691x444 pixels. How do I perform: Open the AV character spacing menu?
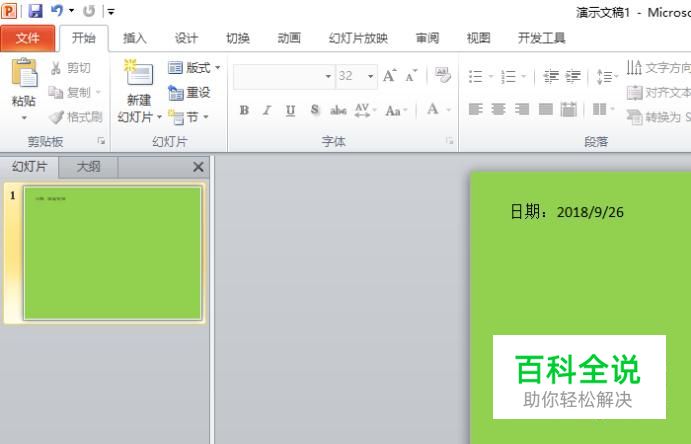tap(365, 110)
